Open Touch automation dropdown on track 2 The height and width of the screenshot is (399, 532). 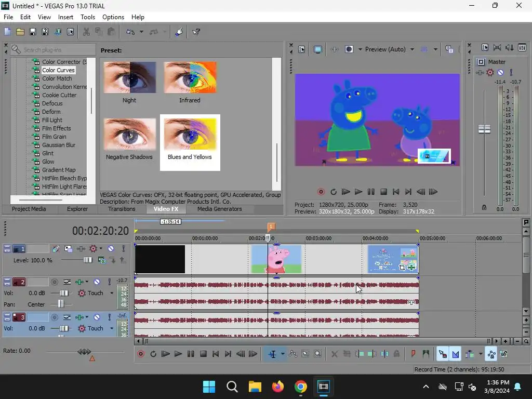pyautogui.click(x=112, y=293)
